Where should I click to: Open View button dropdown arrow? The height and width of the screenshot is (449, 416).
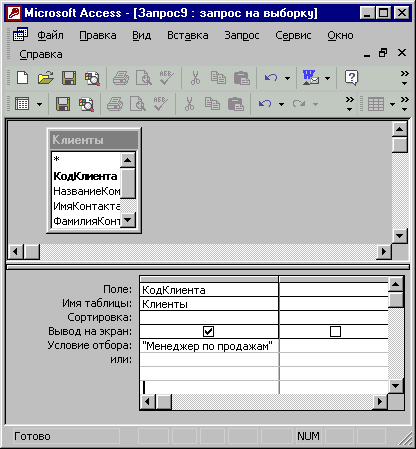point(39,104)
